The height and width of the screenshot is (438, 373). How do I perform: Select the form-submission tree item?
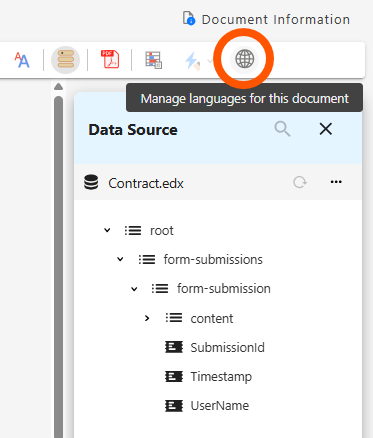click(224, 289)
